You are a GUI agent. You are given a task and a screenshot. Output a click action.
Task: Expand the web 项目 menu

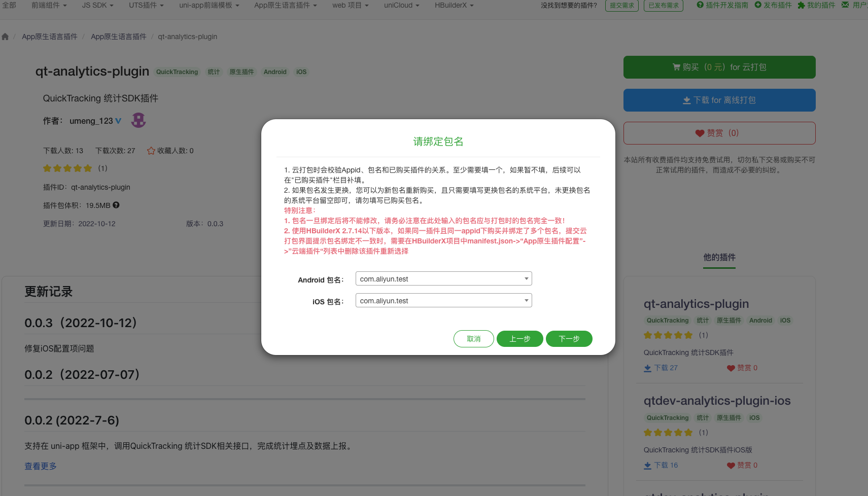point(351,5)
